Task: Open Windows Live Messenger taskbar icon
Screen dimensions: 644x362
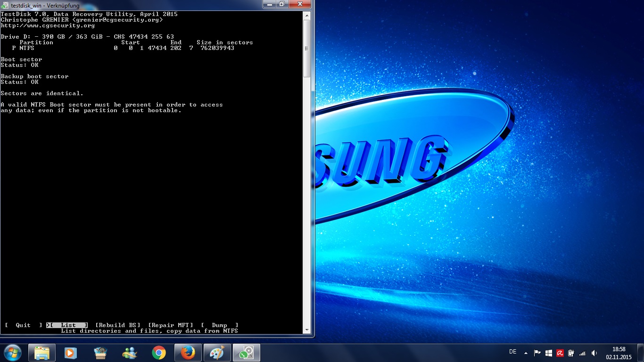Action: pos(129,353)
